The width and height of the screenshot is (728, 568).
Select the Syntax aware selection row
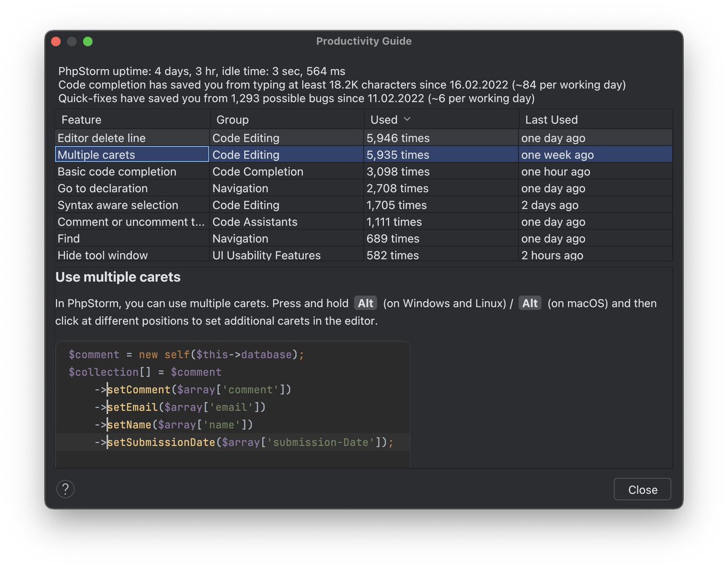pos(364,205)
